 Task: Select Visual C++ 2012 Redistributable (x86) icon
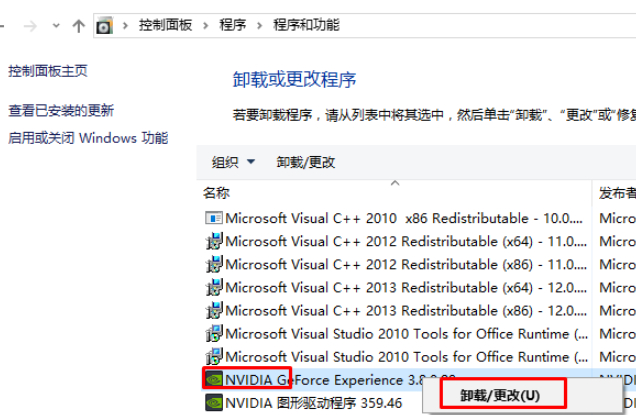(214, 264)
